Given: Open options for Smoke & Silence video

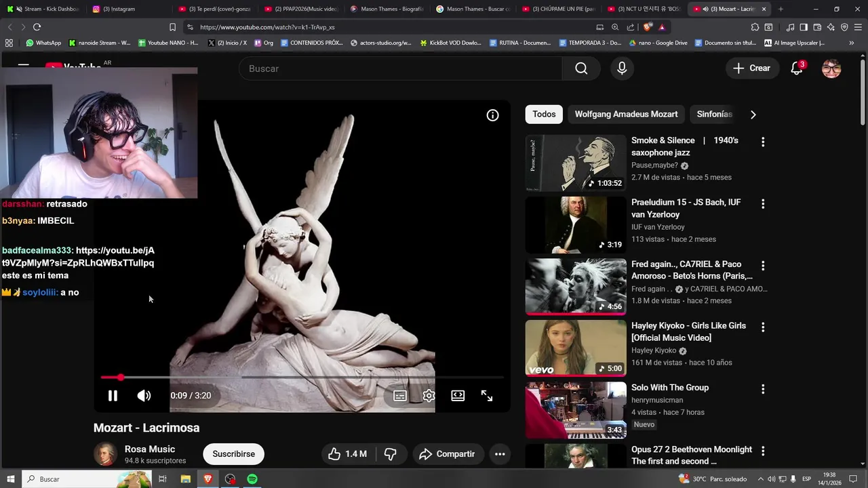Looking at the screenshot, I should (x=763, y=142).
